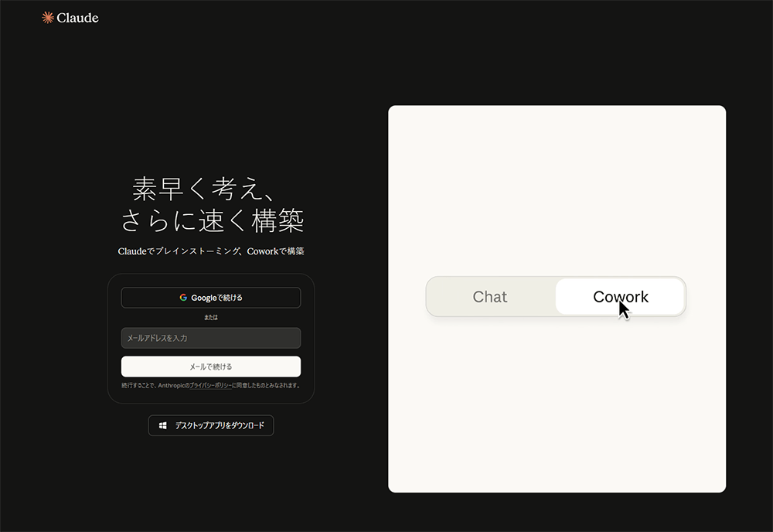This screenshot has width=773, height=532.
Task: Tap the Google icon inside the sign-in button
Action: point(183,297)
